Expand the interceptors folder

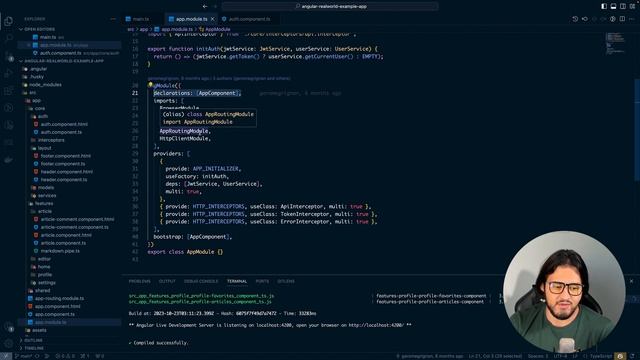point(51,140)
